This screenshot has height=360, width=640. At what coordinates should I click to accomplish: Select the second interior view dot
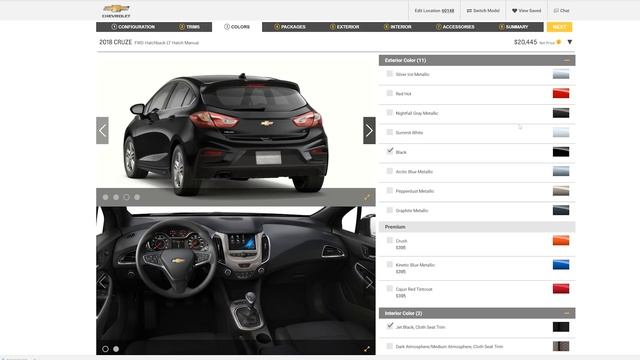(116, 349)
